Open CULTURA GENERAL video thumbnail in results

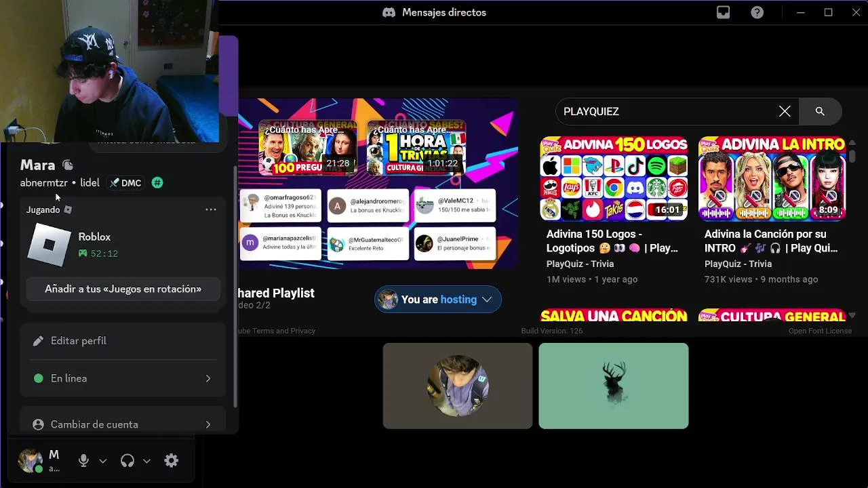coord(772,315)
